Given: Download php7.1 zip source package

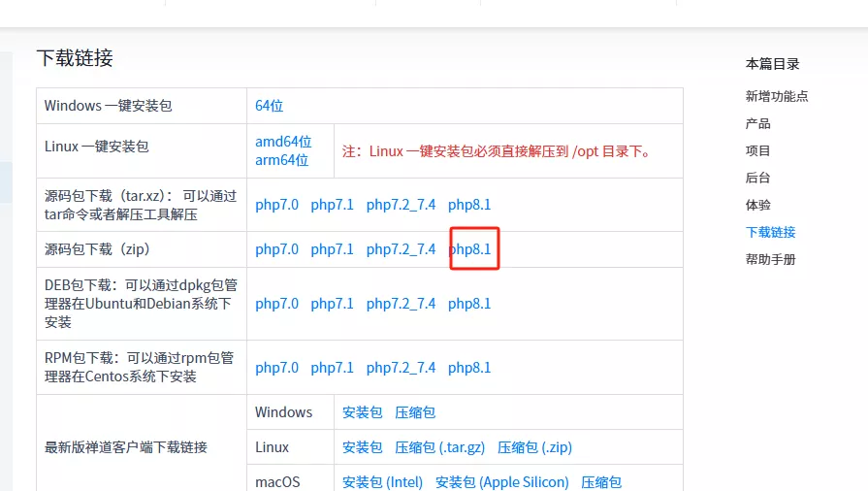Looking at the screenshot, I should (332, 249).
